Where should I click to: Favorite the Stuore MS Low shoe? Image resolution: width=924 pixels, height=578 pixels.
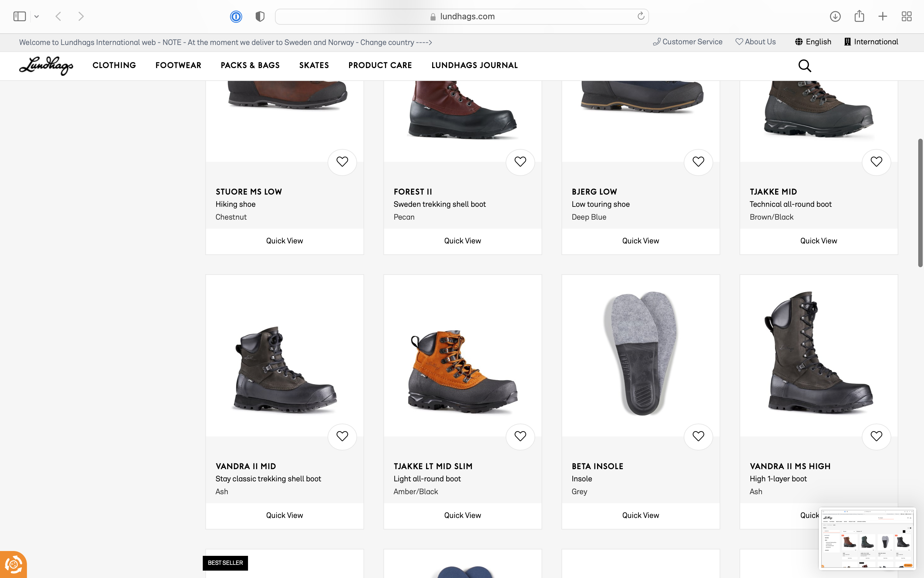click(x=342, y=162)
